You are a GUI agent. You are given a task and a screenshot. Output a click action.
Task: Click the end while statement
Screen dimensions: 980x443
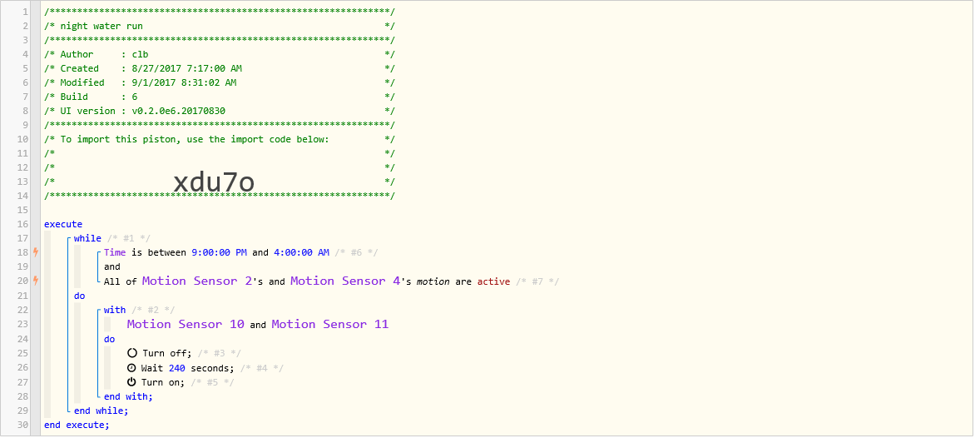click(x=101, y=411)
